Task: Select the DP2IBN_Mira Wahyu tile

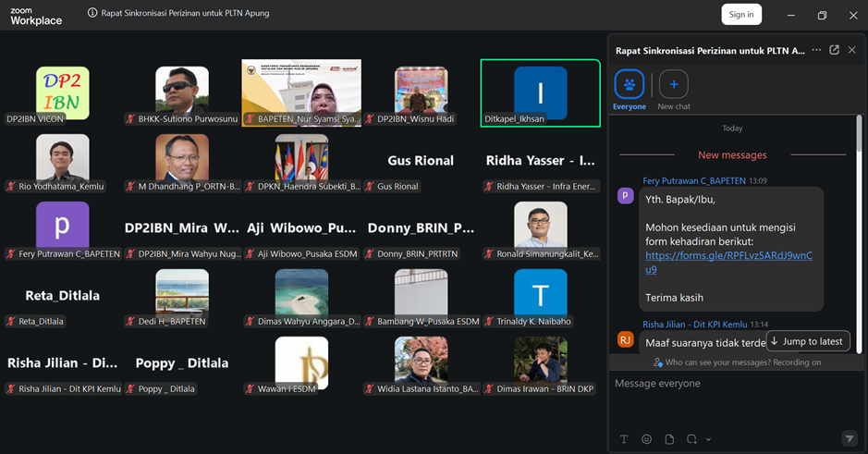Action: (x=182, y=228)
